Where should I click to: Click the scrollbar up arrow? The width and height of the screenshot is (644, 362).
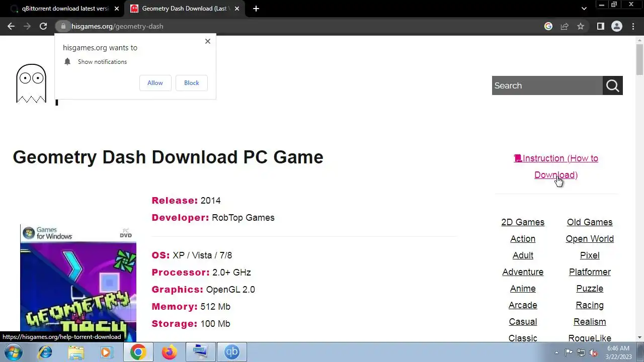639,39
